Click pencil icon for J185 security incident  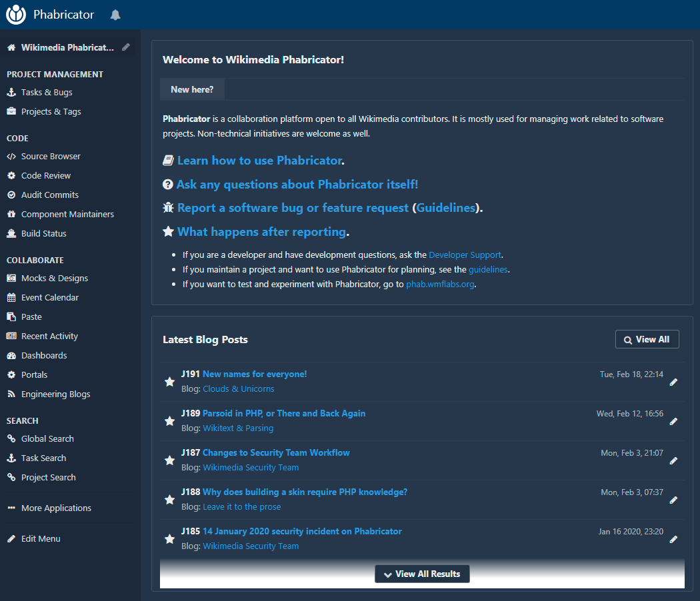(x=673, y=539)
